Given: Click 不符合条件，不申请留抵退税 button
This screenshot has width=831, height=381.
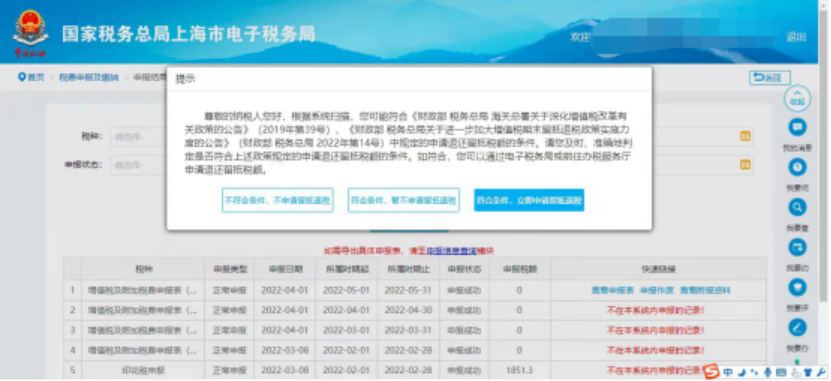Looking at the screenshot, I should [x=277, y=200].
